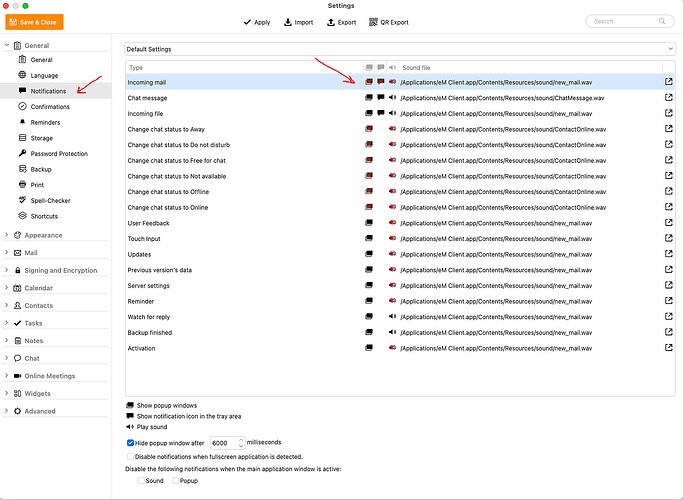
Task: Open QR Export option
Action: pos(389,22)
